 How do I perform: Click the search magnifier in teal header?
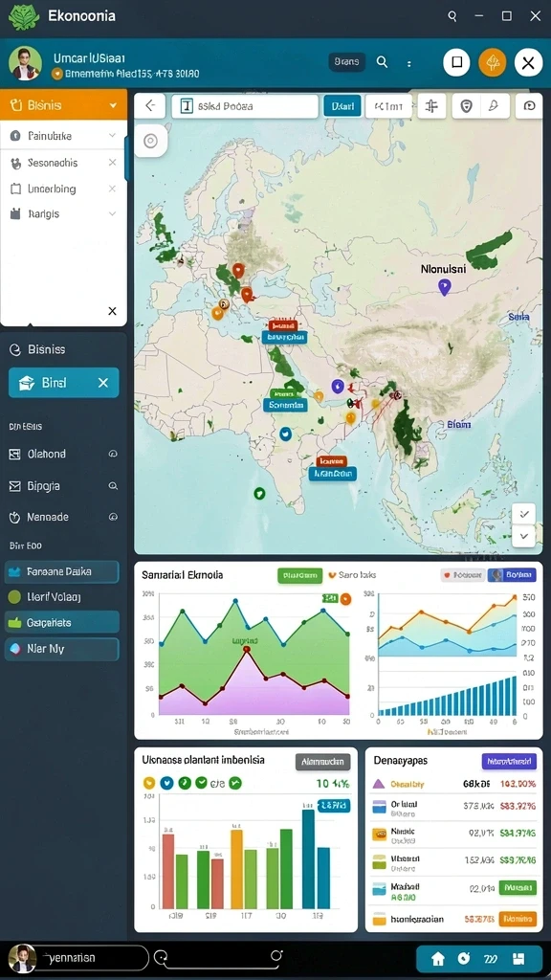(x=382, y=62)
